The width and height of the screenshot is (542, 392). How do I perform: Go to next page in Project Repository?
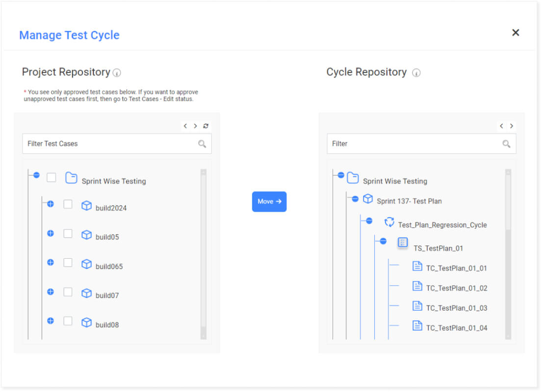click(x=195, y=126)
